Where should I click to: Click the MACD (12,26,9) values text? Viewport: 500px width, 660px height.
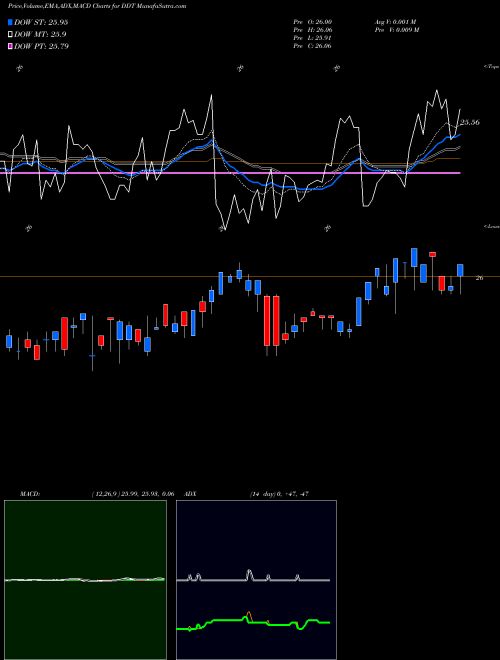click(x=133, y=493)
